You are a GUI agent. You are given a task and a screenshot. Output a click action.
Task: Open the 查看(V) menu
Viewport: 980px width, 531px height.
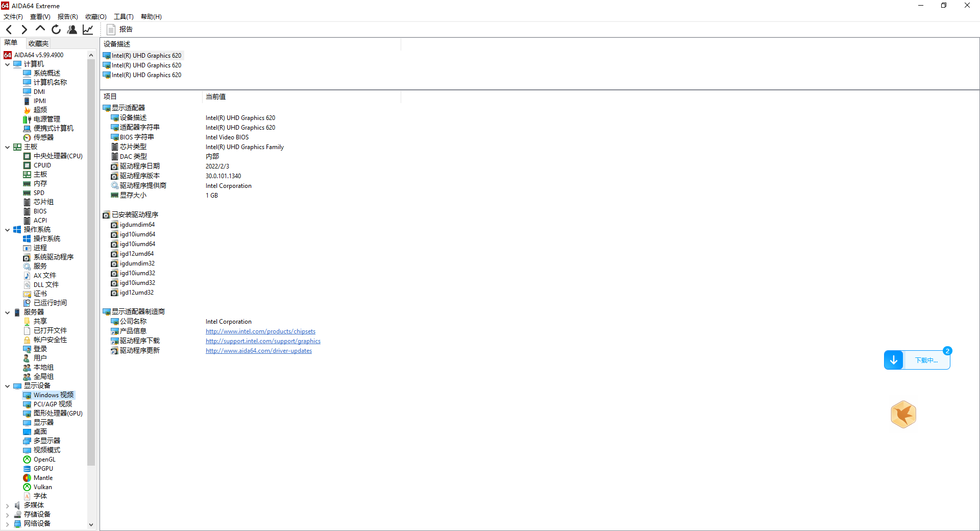point(40,16)
